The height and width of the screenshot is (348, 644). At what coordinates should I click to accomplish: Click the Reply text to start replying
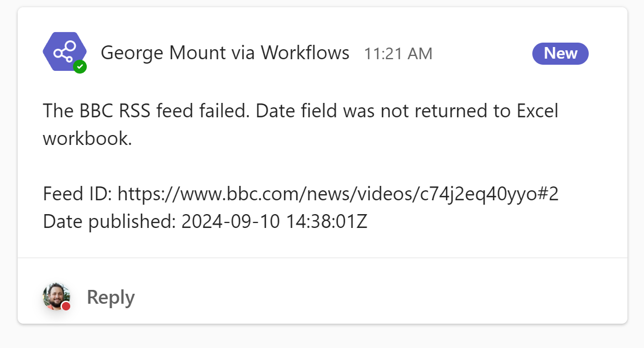pyautogui.click(x=111, y=297)
